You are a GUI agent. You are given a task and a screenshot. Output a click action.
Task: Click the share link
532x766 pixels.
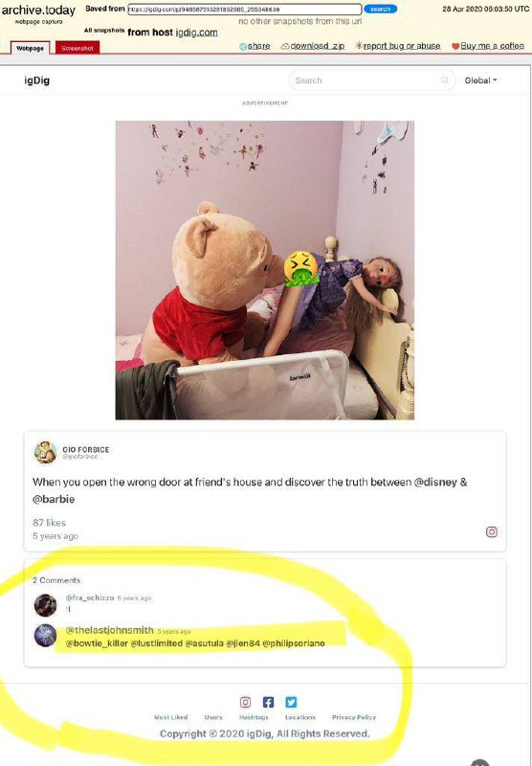tap(255, 46)
